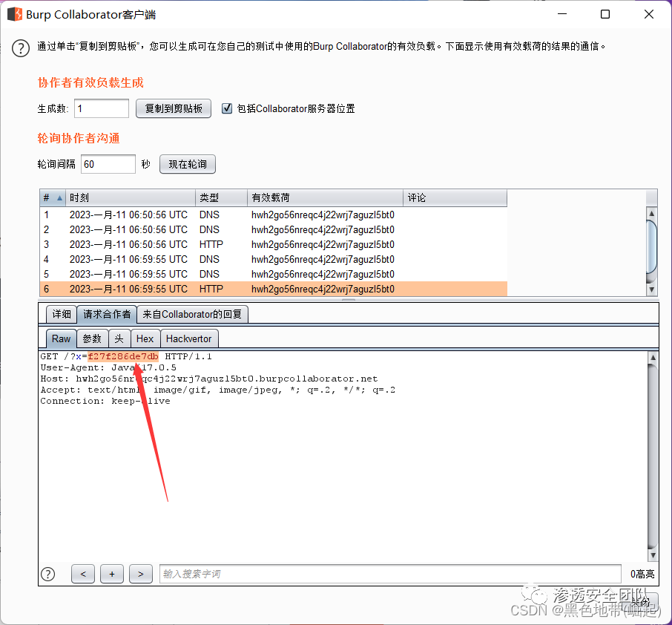
Task: Sort by the 时刻 column header
Action: 131,197
